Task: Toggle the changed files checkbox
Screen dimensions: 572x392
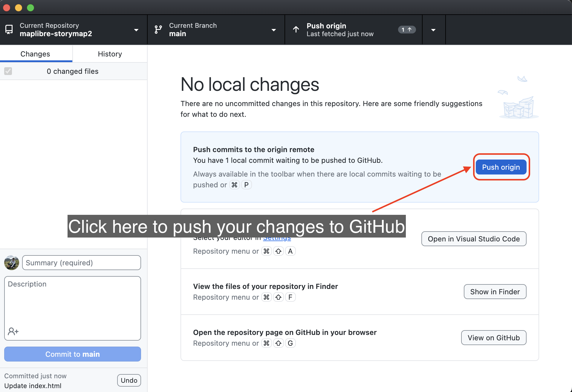Action: [x=8, y=71]
